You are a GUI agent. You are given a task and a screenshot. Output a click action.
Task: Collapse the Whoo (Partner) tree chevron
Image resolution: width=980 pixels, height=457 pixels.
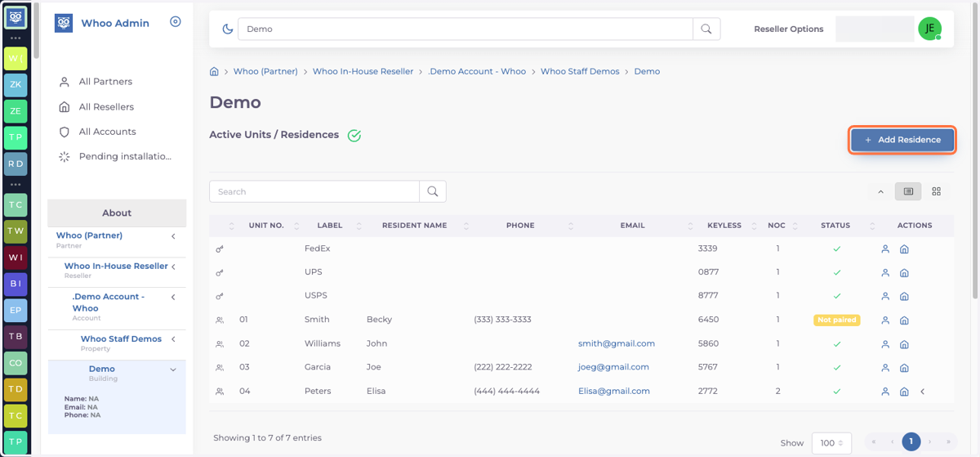[x=173, y=236]
